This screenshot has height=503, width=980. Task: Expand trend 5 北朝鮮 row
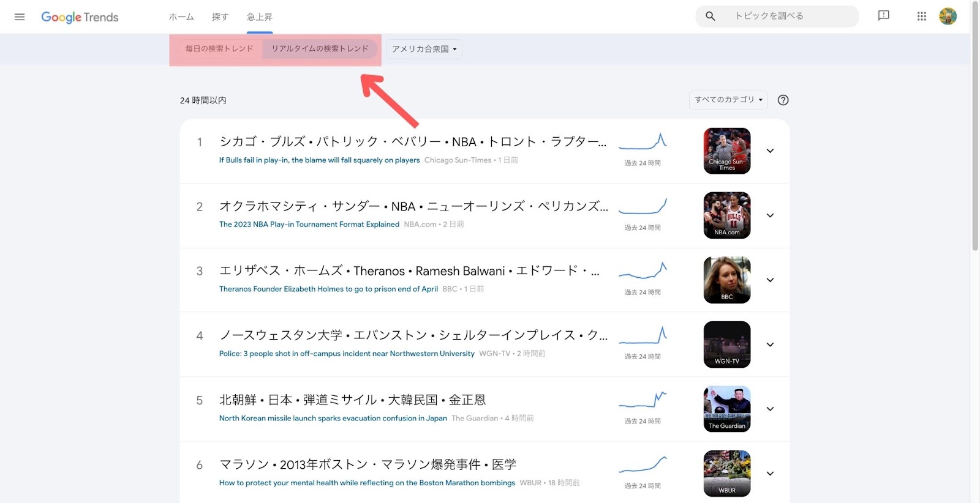tap(771, 409)
